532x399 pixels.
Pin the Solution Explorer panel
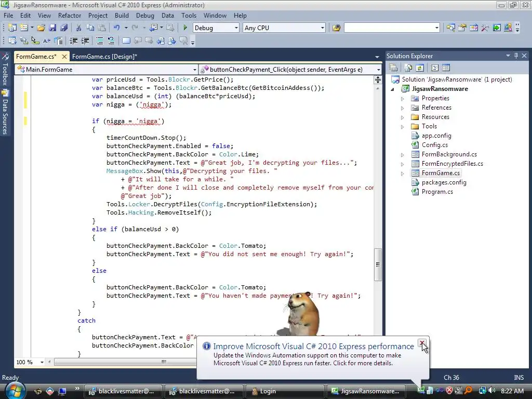[516, 56]
